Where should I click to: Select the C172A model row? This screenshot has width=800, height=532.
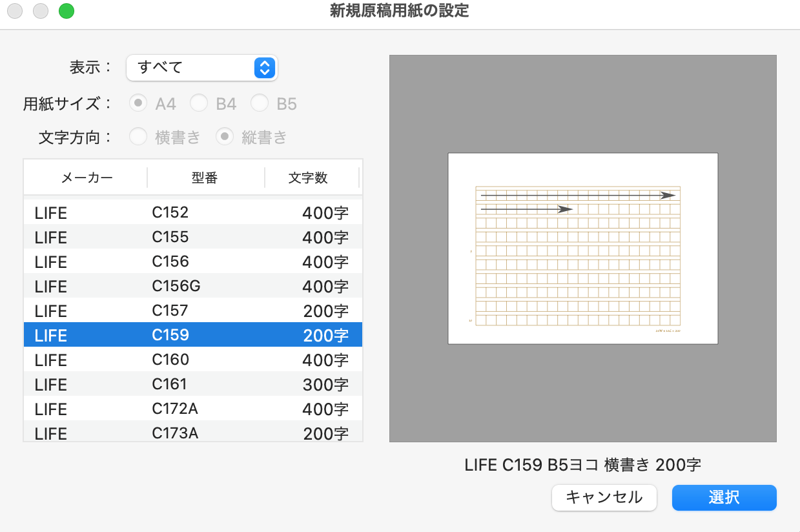(x=193, y=409)
